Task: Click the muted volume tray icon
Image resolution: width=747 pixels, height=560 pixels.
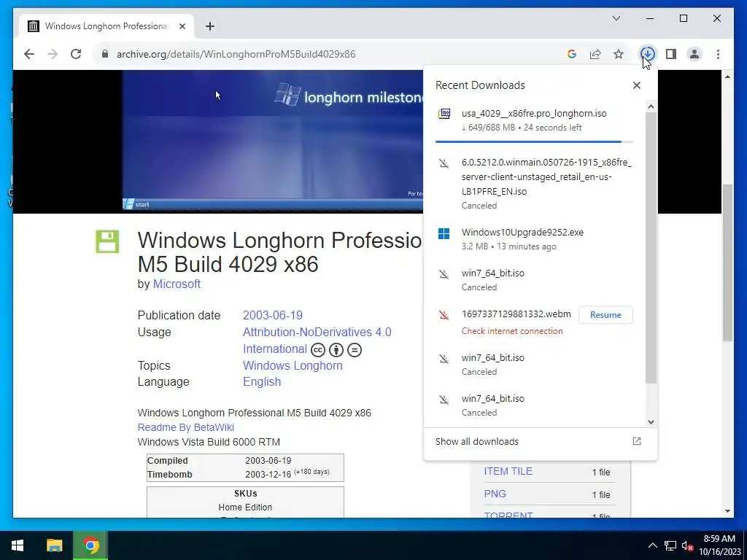Action: pos(687,545)
